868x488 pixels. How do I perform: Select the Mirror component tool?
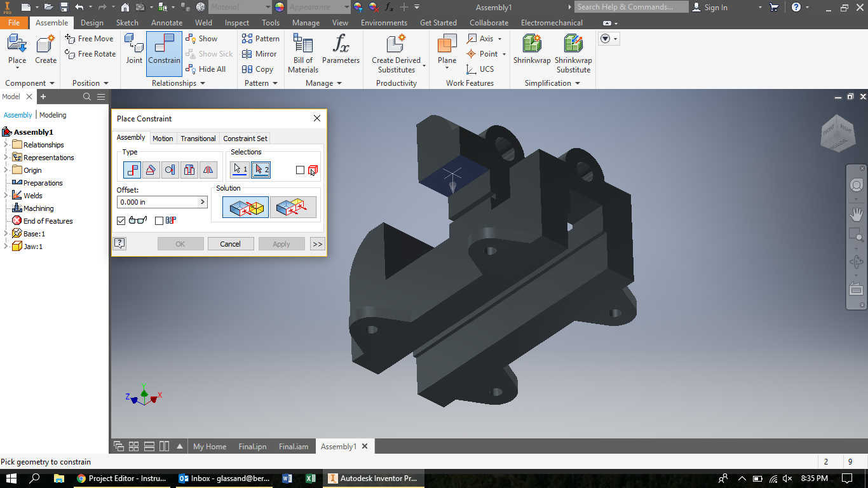(x=260, y=54)
